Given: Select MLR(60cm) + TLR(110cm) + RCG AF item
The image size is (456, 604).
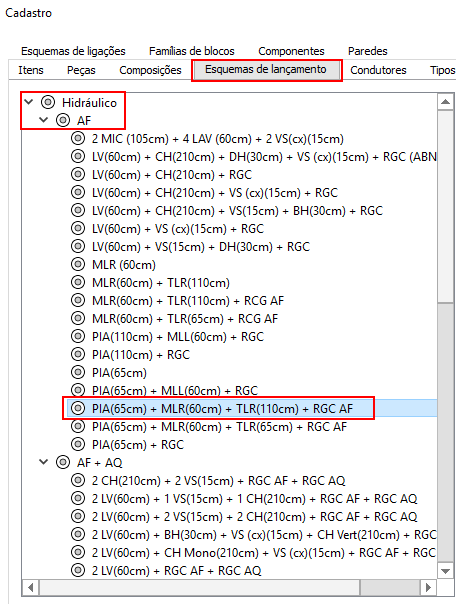Looking at the screenshot, I should (188, 300).
